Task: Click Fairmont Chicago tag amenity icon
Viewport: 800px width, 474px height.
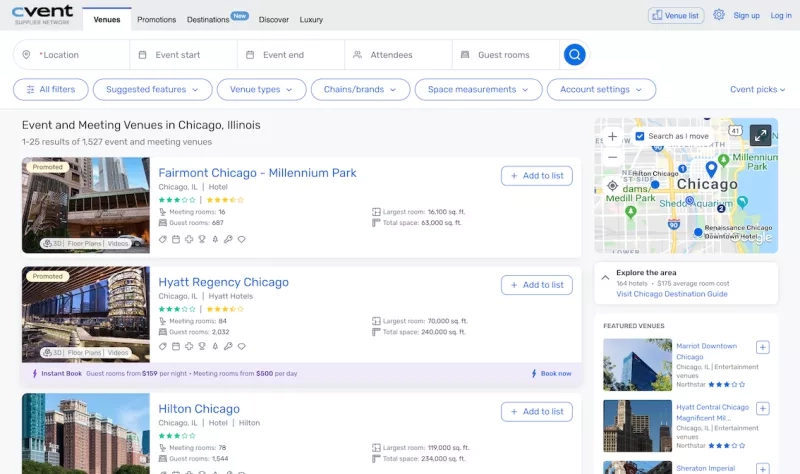Action: [163, 239]
